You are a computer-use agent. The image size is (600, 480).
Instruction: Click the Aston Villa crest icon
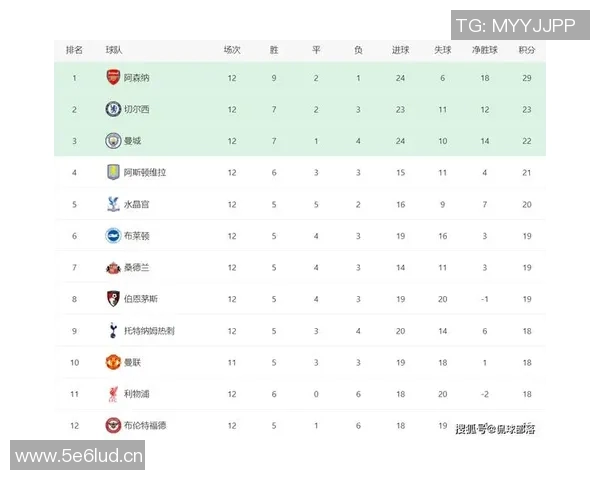tap(113, 172)
